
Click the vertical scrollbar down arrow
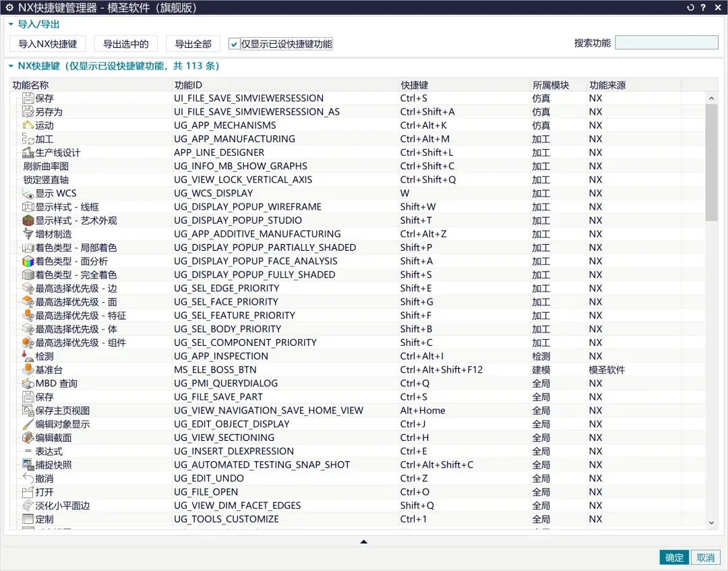[711, 522]
